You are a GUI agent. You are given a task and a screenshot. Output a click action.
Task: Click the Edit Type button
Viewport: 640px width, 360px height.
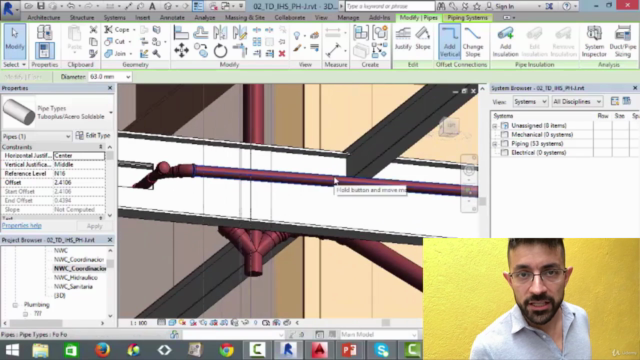93,136
